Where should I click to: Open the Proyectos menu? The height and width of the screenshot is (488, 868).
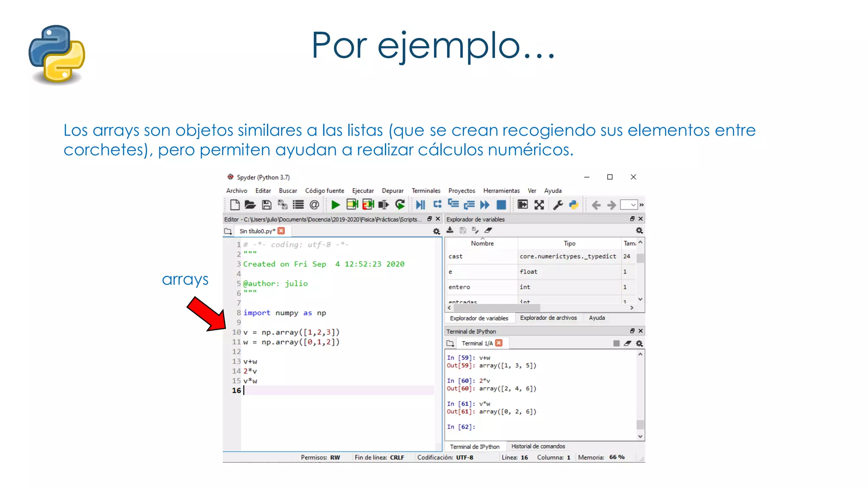(x=462, y=191)
